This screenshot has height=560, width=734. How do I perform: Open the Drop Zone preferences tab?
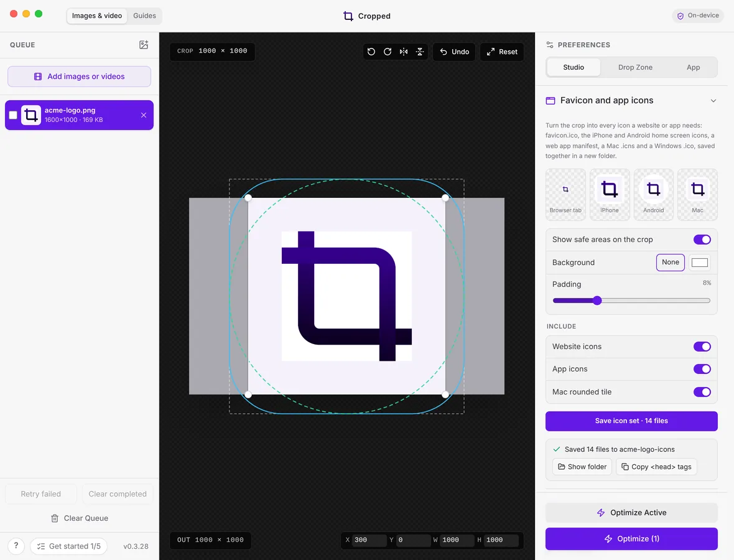634,67
